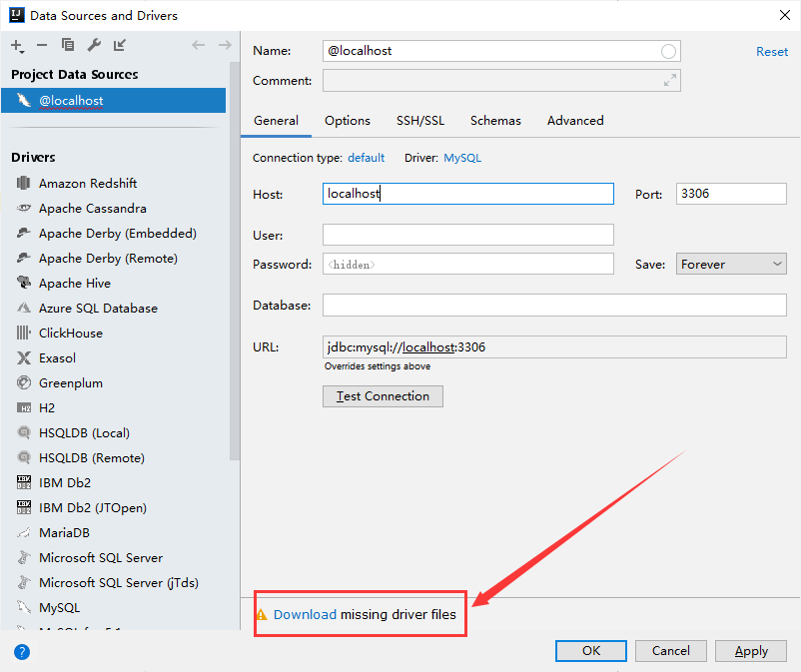Confirm with the OK button

coord(591,651)
